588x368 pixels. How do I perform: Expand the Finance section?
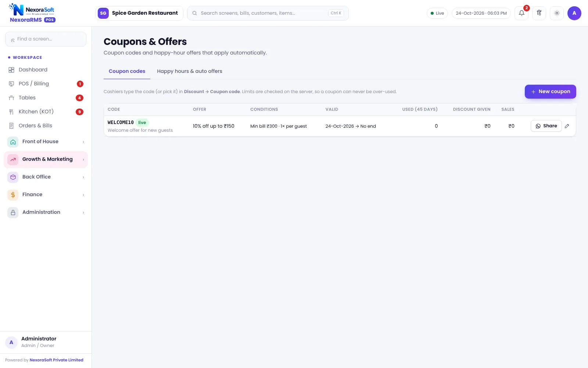pos(46,195)
